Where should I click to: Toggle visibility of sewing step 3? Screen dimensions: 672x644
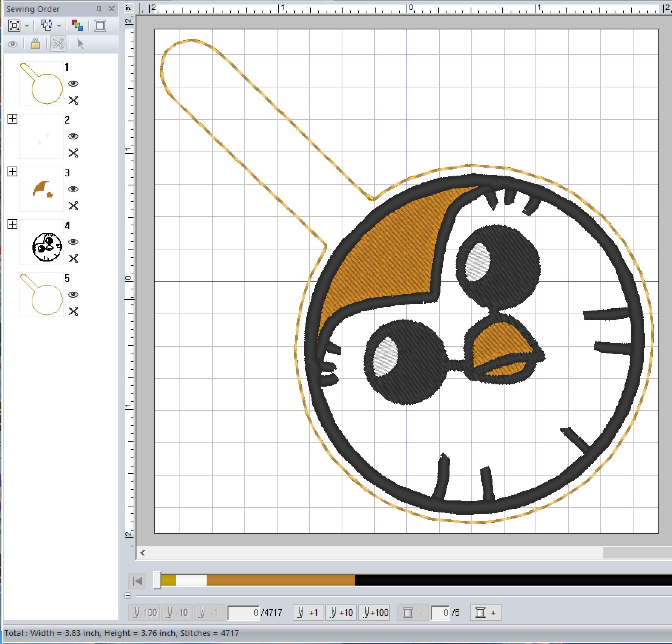(x=73, y=189)
